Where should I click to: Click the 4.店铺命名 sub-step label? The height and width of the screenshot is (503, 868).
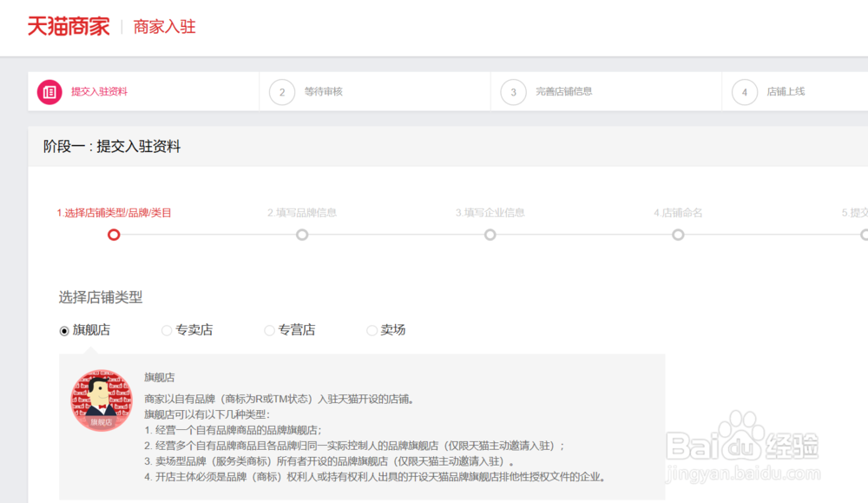(x=678, y=213)
